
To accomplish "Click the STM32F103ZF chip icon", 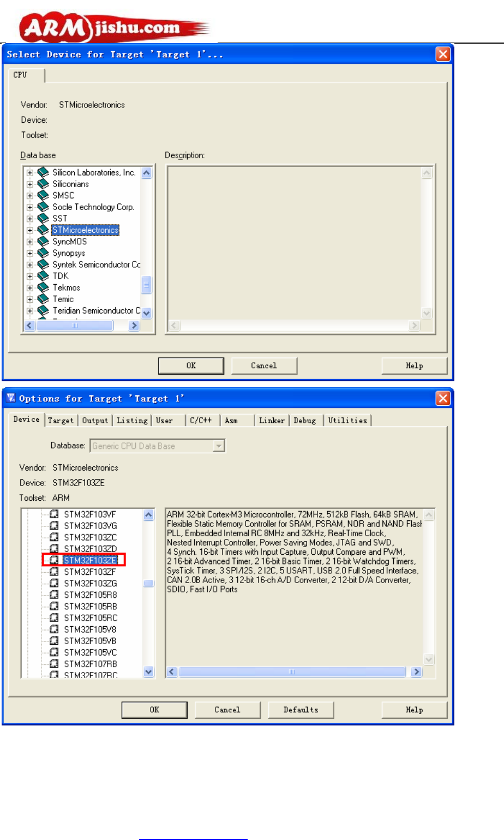I will [x=54, y=572].
